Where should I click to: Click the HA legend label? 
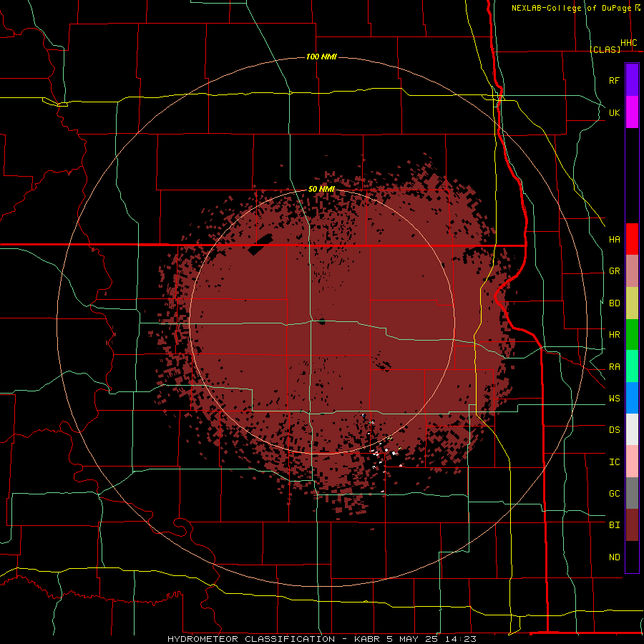[614, 239]
